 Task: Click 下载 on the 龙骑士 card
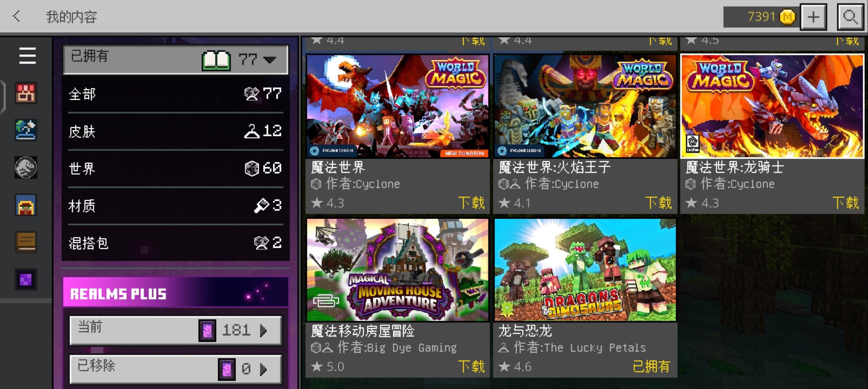pos(846,203)
